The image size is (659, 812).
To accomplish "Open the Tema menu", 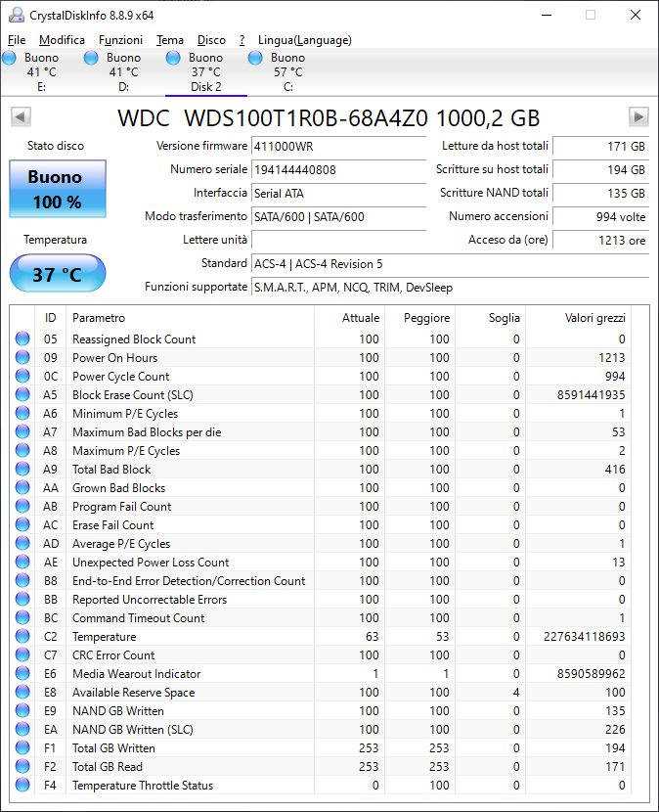I will 170,40.
